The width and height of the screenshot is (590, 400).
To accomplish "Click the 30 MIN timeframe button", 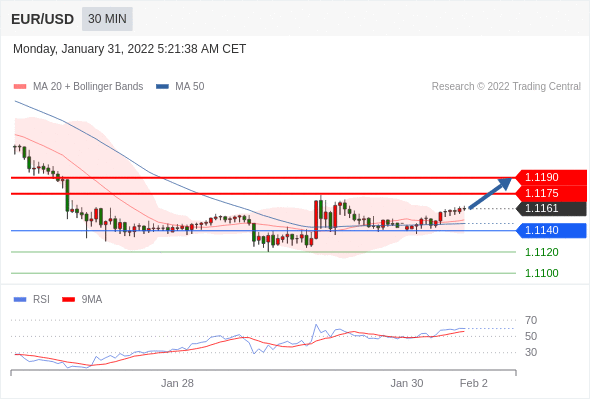I will [x=107, y=19].
